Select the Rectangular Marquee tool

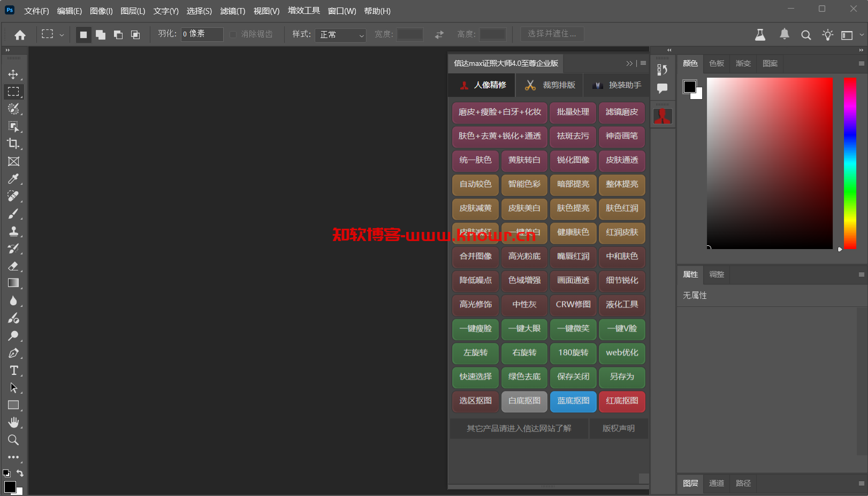(13, 92)
